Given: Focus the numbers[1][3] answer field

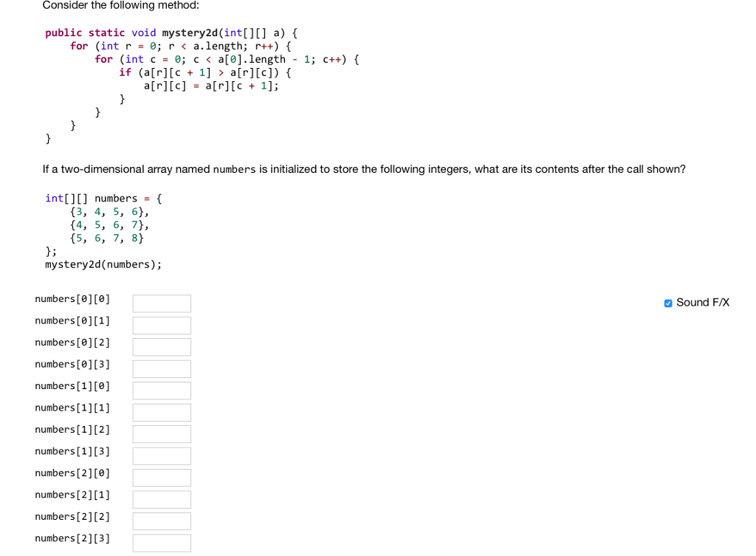Looking at the screenshot, I should [x=161, y=456].
